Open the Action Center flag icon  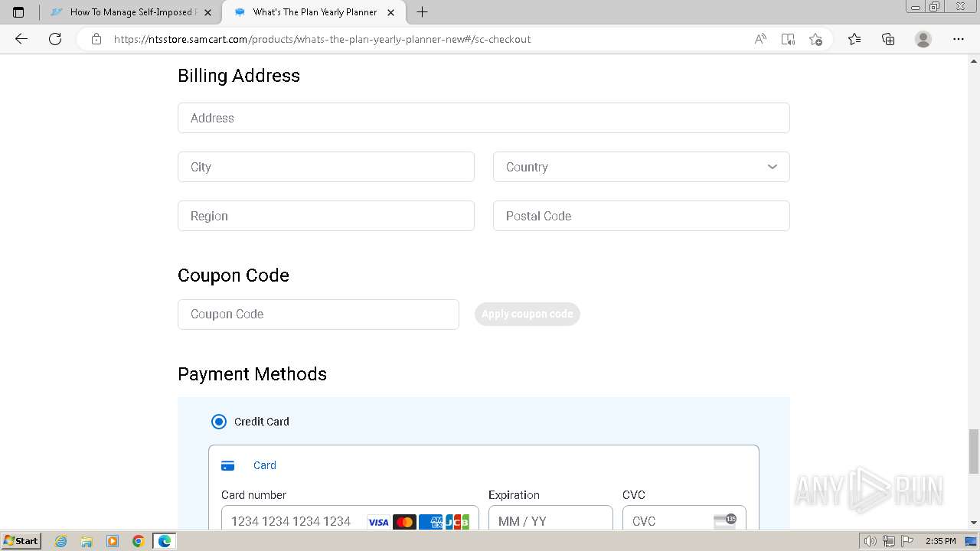(906, 541)
